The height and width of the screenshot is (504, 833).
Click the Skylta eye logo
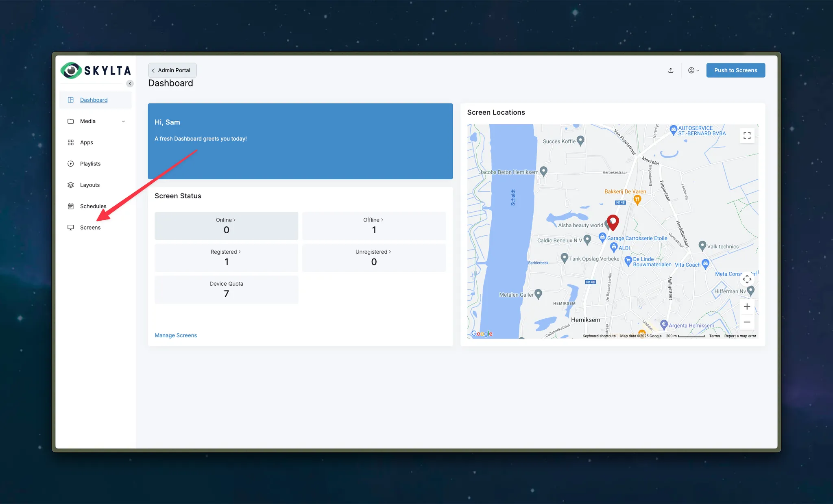[x=71, y=70]
